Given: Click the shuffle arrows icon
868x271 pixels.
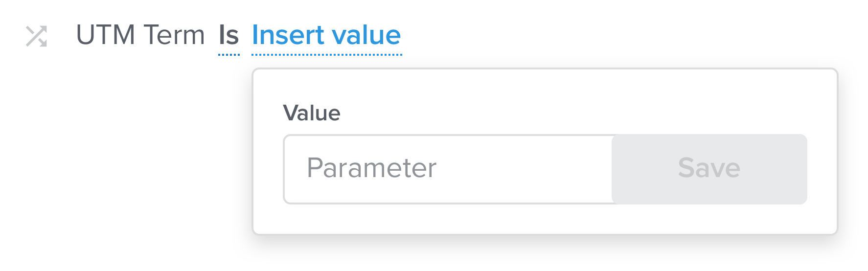Looking at the screenshot, I should point(36,36).
